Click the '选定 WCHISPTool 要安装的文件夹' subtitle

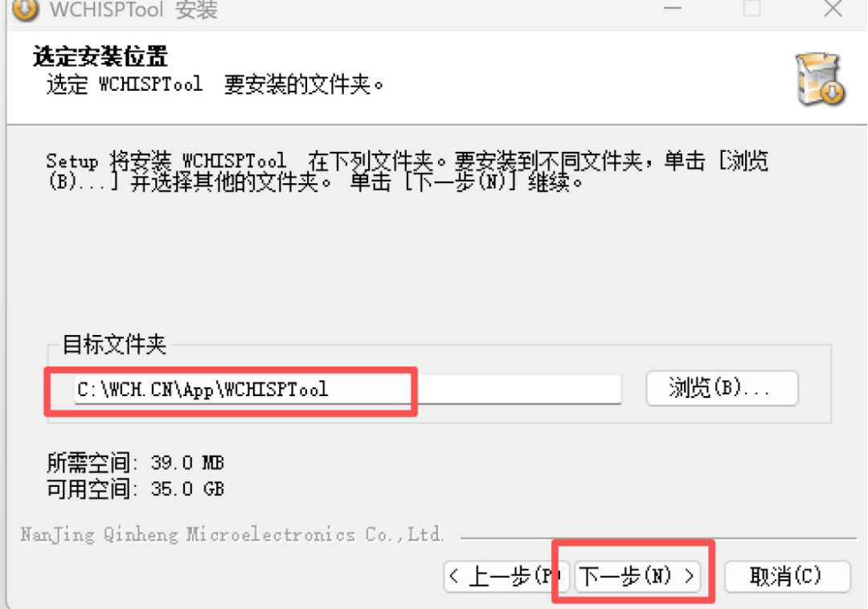click(215, 84)
